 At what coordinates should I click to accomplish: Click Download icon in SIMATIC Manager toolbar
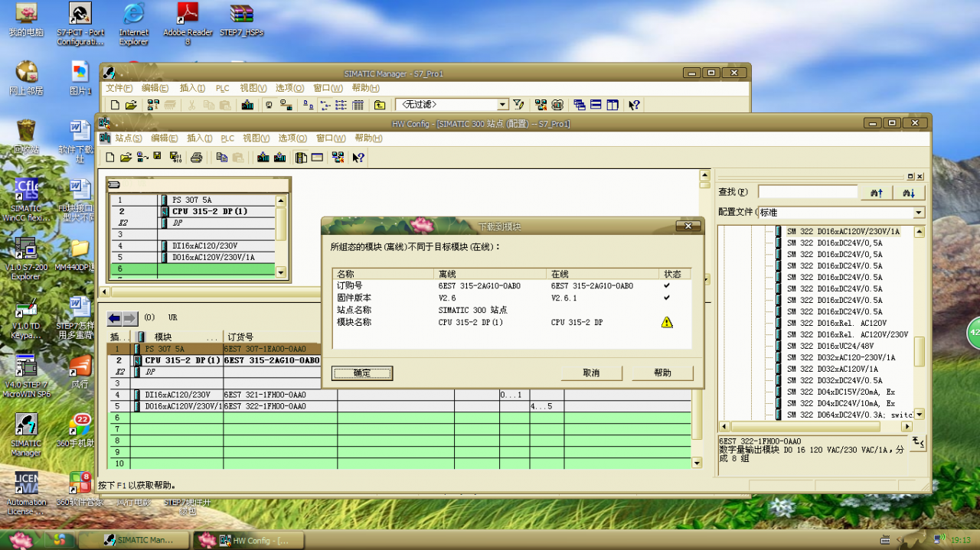247,105
